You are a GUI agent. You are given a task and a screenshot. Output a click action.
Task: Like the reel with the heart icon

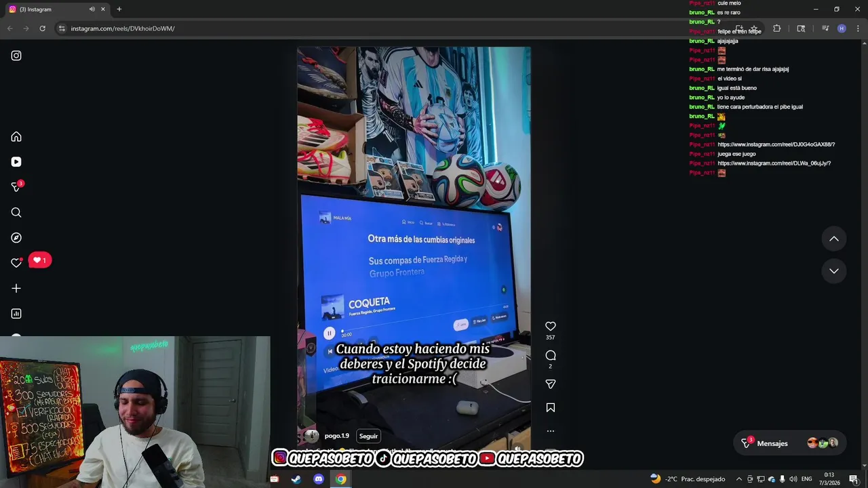[551, 326]
